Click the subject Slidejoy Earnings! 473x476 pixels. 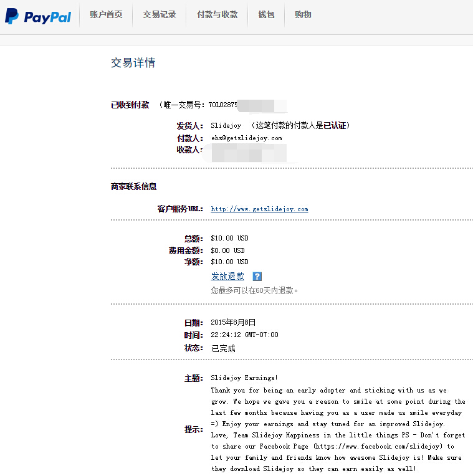coord(244,378)
